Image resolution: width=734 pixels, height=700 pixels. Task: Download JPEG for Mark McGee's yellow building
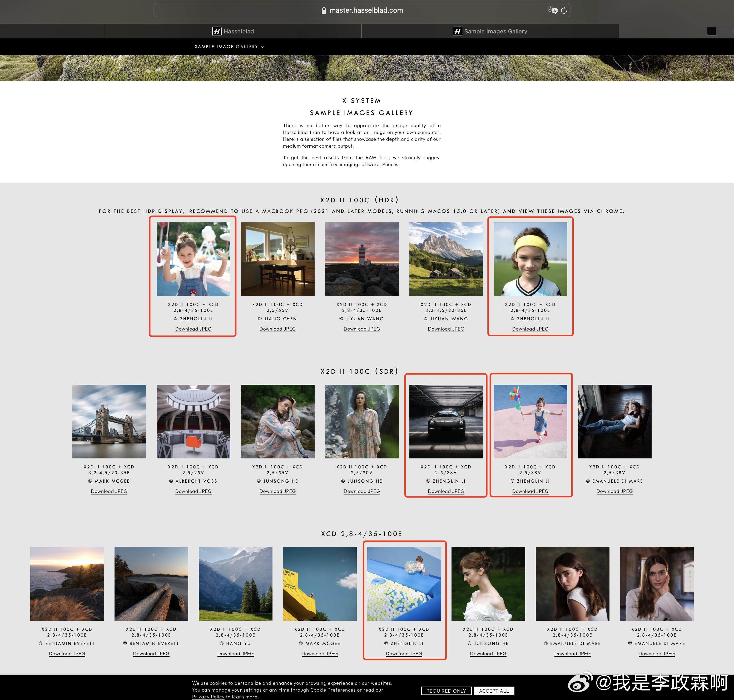coord(320,653)
